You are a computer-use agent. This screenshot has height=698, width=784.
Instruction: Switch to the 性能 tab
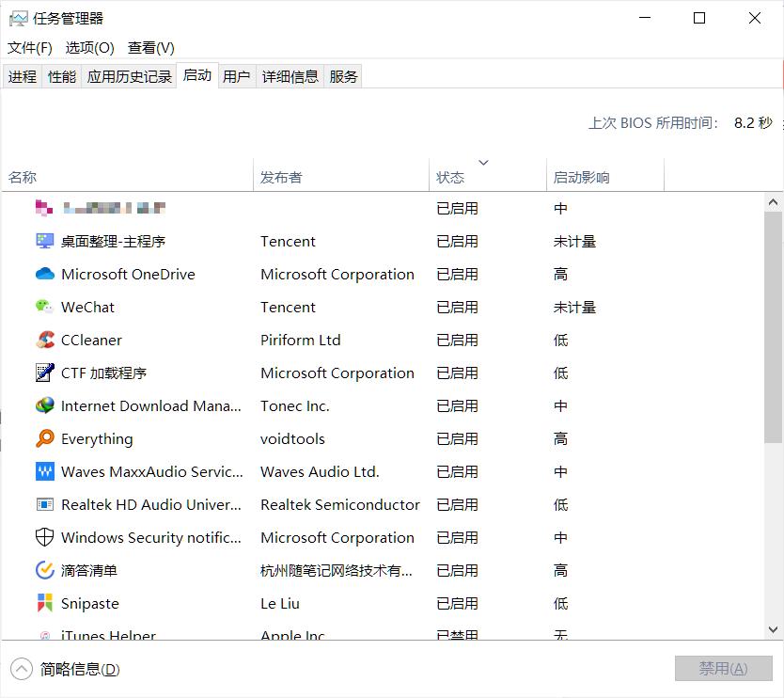61,76
